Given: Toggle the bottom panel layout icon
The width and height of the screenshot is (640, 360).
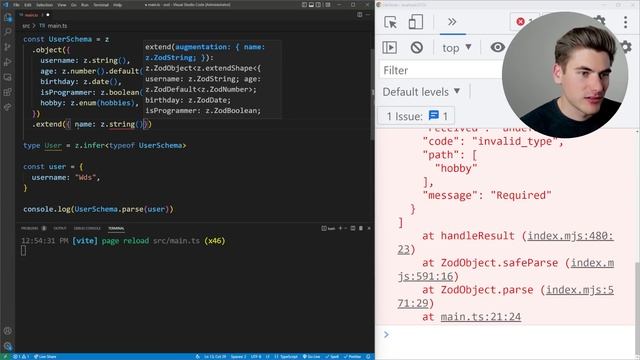Looking at the screenshot, I should point(311,5).
